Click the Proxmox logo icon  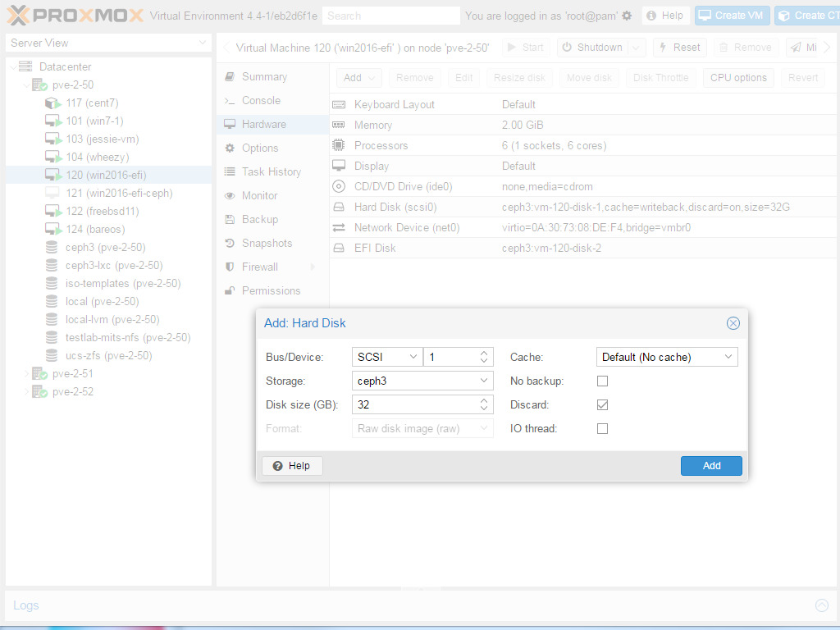tap(18, 16)
